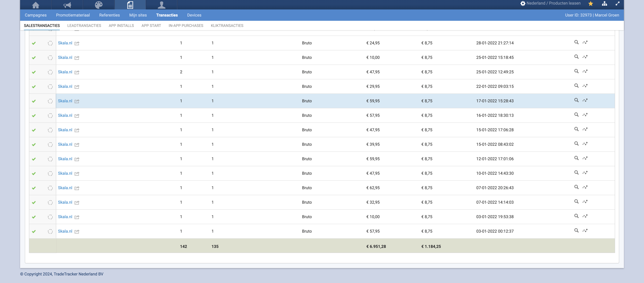Image resolution: width=644 pixels, height=283 pixels.
Task: Open settings gear next to Nederland
Action: pyautogui.click(x=523, y=3)
